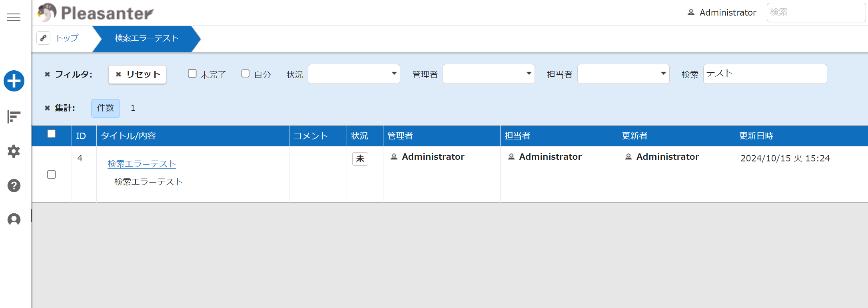Viewport: 868px width, 308px height.
Task: Open the 管理者 filter dropdown
Action: coord(489,74)
